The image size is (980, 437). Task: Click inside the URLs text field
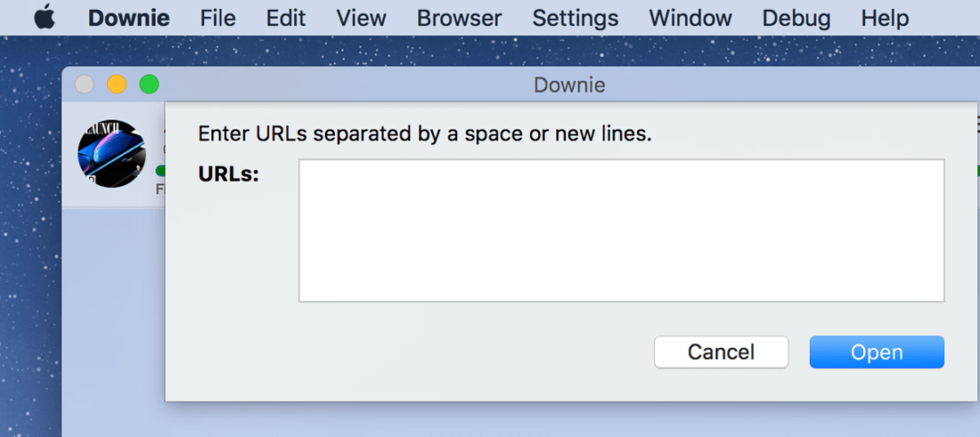[621, 230]
